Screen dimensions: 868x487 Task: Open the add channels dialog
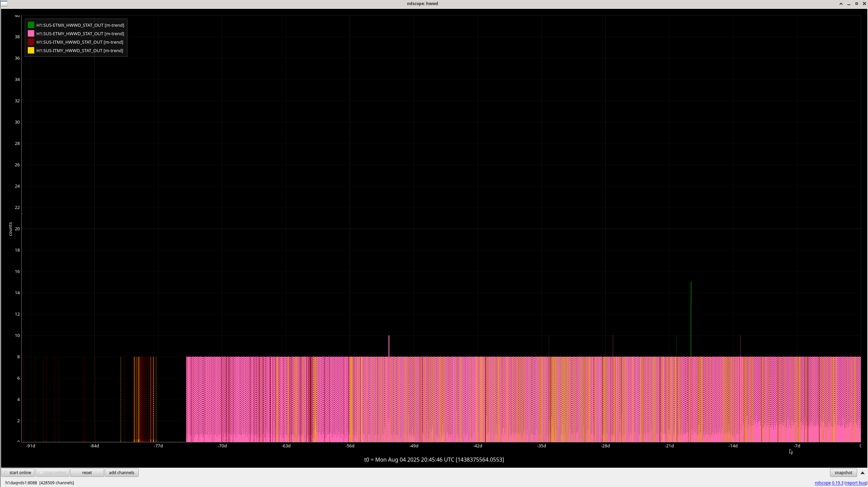[122, 472]
